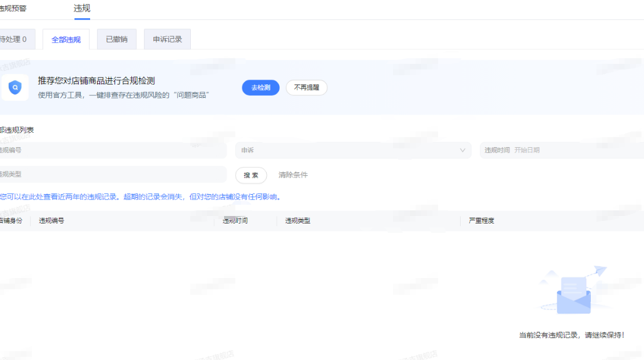Open the 违规时间 开始日期 date picker
Image resolution: width=644 pixels, height=360 pixels.
(560, 150)
